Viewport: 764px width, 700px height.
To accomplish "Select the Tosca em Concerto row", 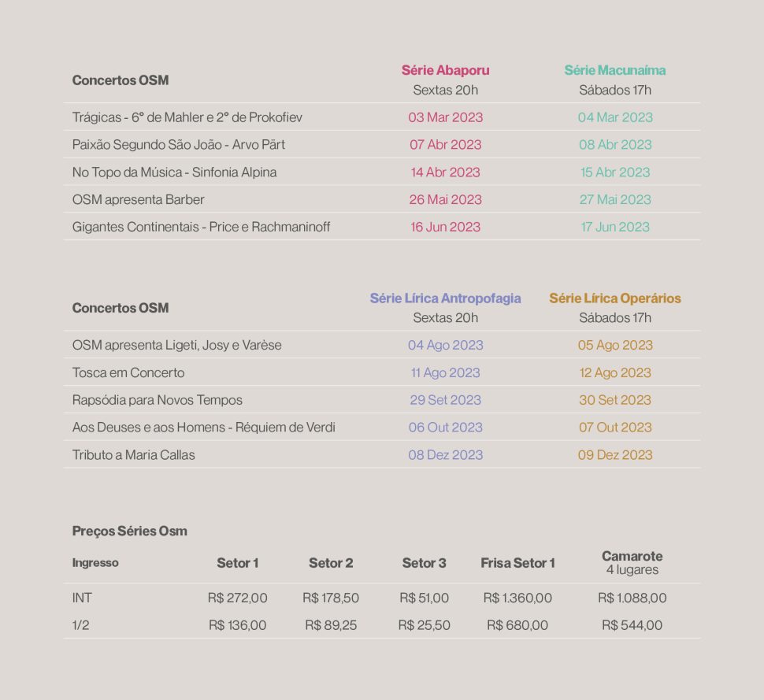I will click(382, 372).
